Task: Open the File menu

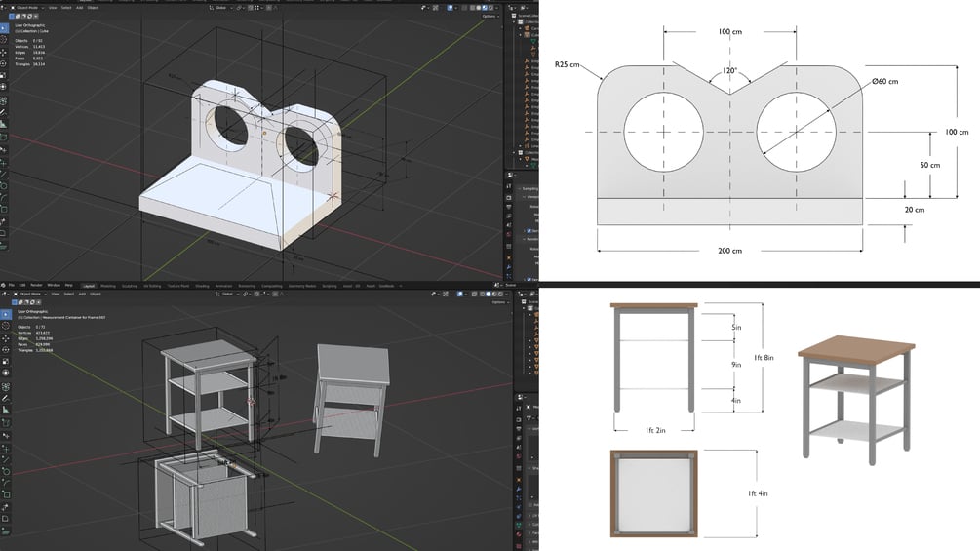Action: (x=12, y=285)
